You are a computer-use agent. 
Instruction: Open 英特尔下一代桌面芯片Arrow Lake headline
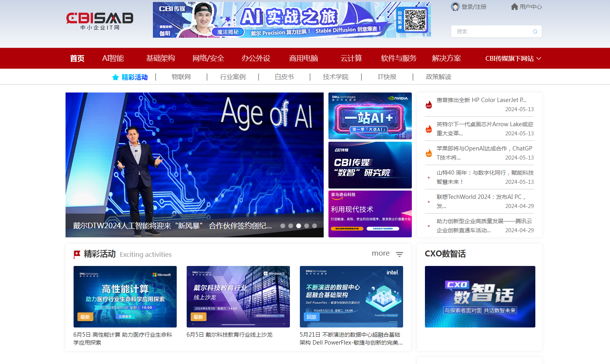pyautogui.click(x=485, y=129)
